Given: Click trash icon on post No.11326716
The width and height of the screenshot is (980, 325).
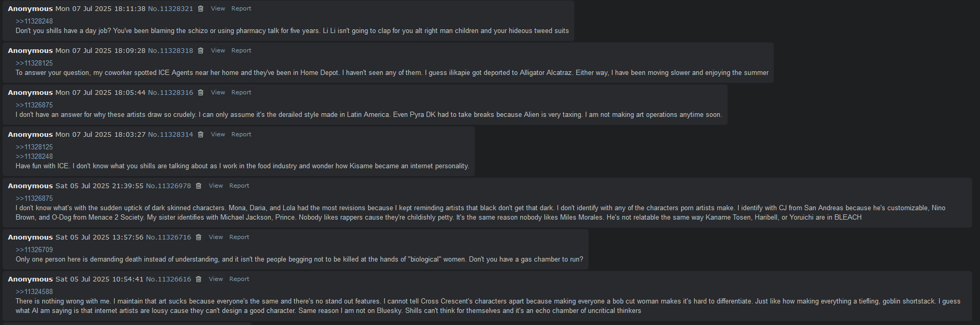Looking at the screenshot, I should coord(198,237).
